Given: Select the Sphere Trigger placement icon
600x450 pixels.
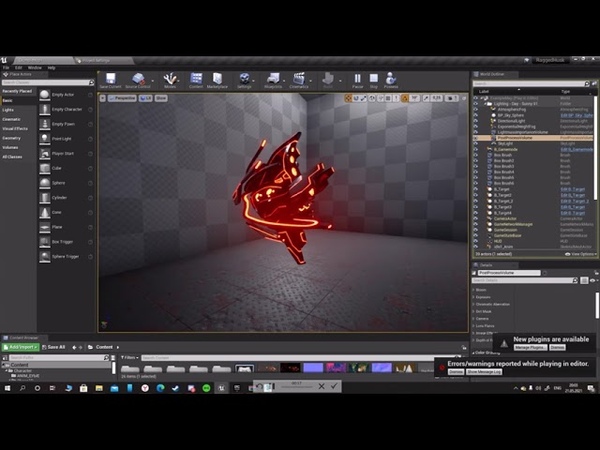Looking at the screenshot, I should [45, 256].
